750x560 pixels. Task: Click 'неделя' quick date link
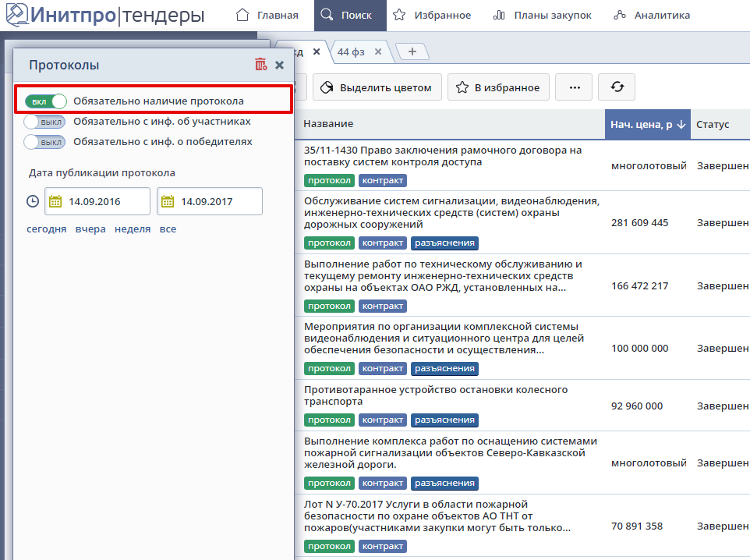[133, 229]
